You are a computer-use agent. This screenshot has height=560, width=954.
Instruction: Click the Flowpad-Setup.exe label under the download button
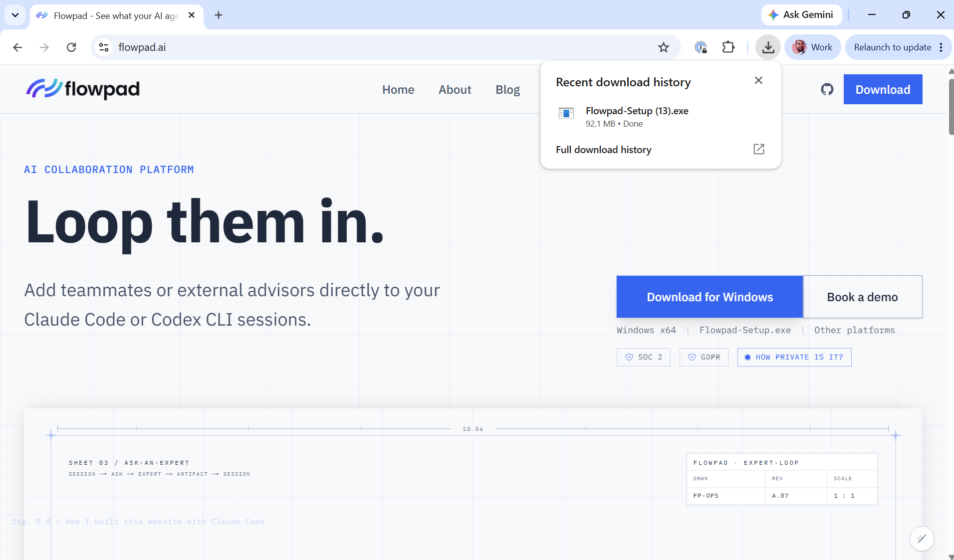tap(745, 330)
